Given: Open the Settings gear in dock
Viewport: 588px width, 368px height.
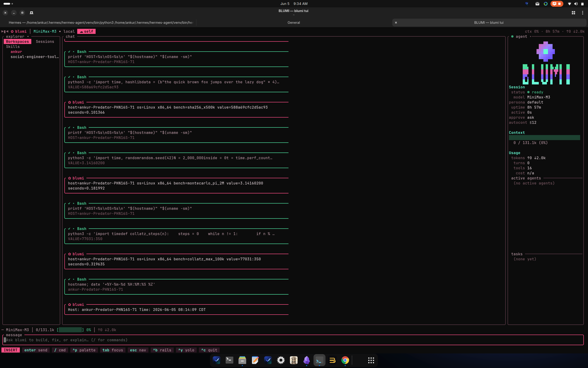Looking at the screenshot, I should (281, 360).
